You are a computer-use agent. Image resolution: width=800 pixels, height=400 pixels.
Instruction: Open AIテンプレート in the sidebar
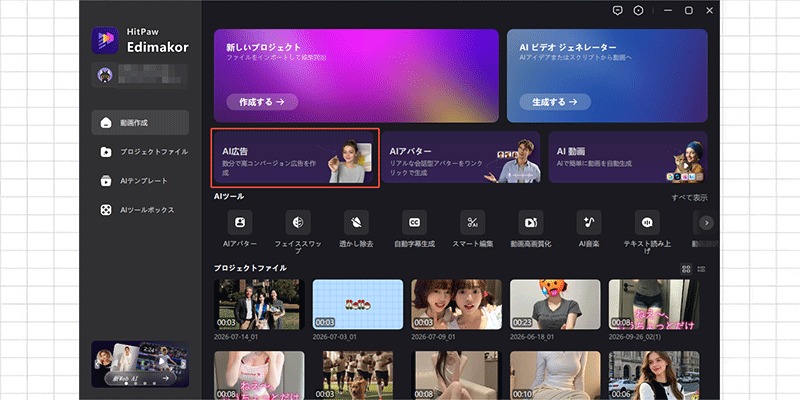click(140, 181)
